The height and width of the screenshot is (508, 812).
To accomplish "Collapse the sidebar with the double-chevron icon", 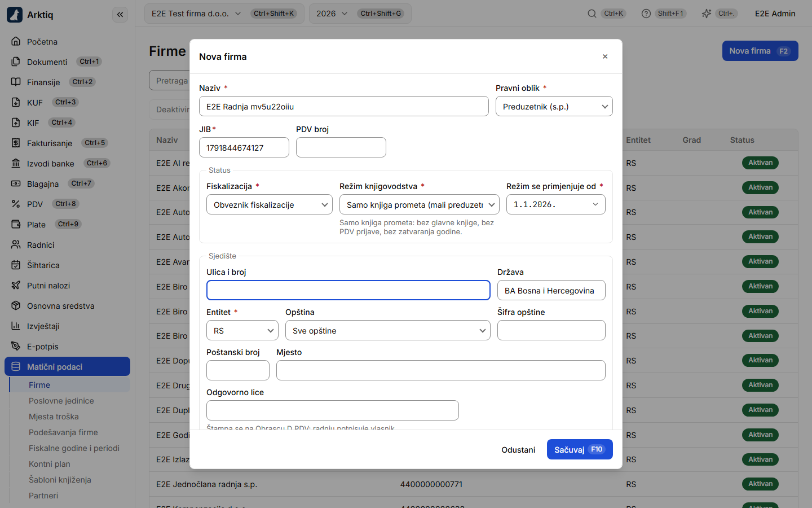I will [120, 15].
